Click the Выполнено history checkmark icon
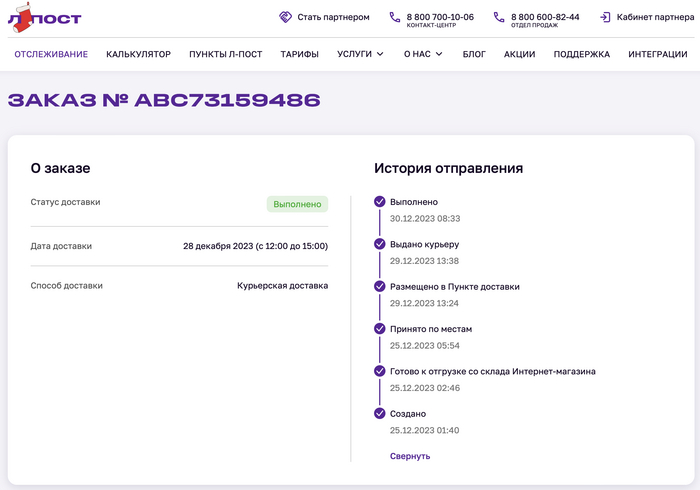Image resolution: width=700 pixels, height=490 pixels. click(x=380, y=202)
